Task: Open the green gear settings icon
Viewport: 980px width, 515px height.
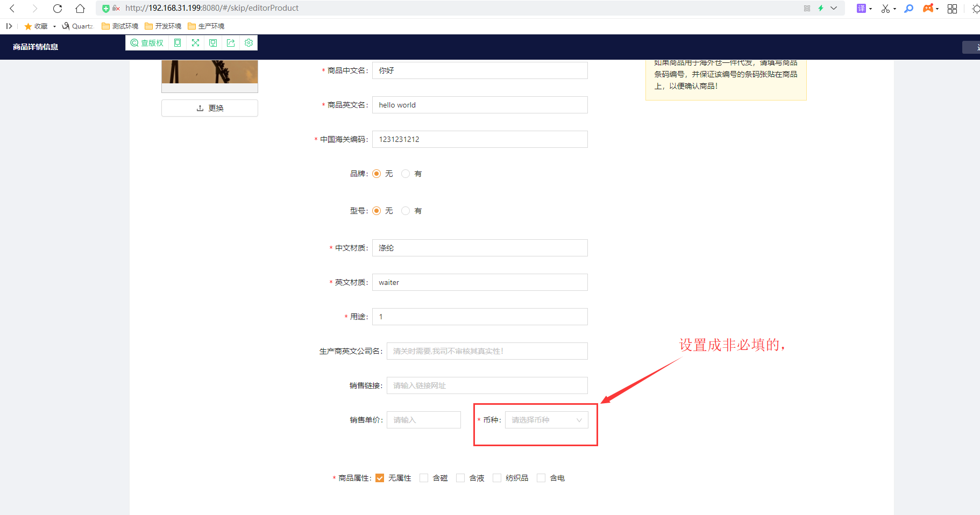Action: [248, 43]
